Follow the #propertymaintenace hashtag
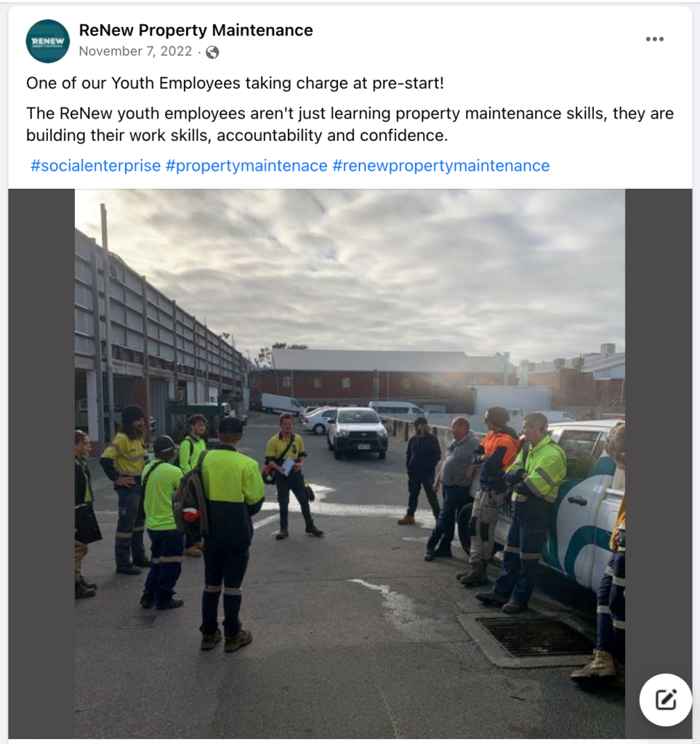 246,166
